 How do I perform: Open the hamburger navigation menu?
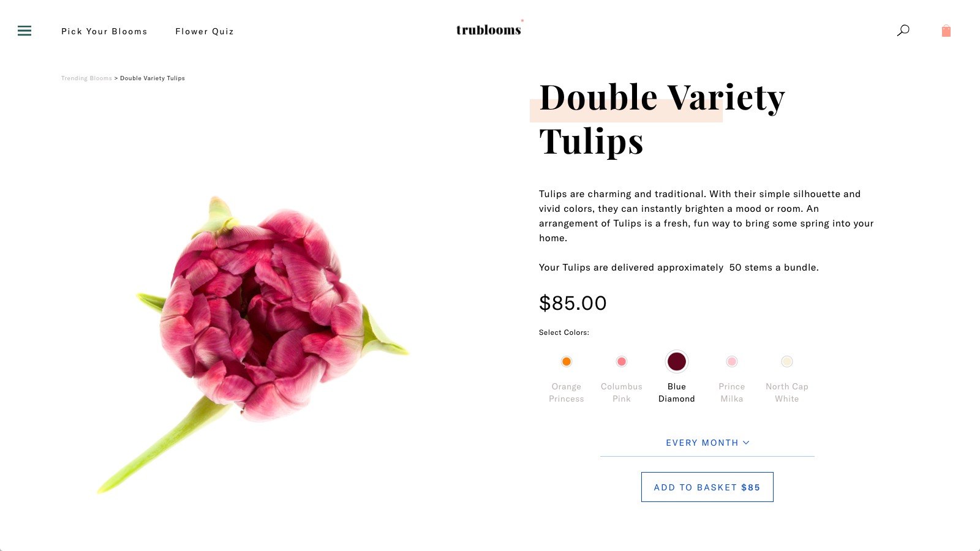coord(24,31)
